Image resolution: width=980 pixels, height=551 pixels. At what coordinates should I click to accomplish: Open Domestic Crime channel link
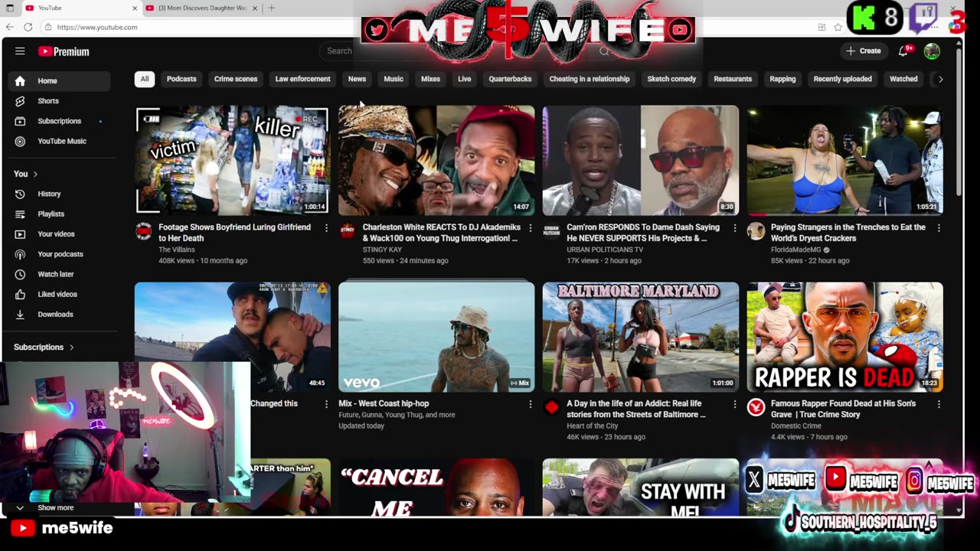[x=796, y=425]
